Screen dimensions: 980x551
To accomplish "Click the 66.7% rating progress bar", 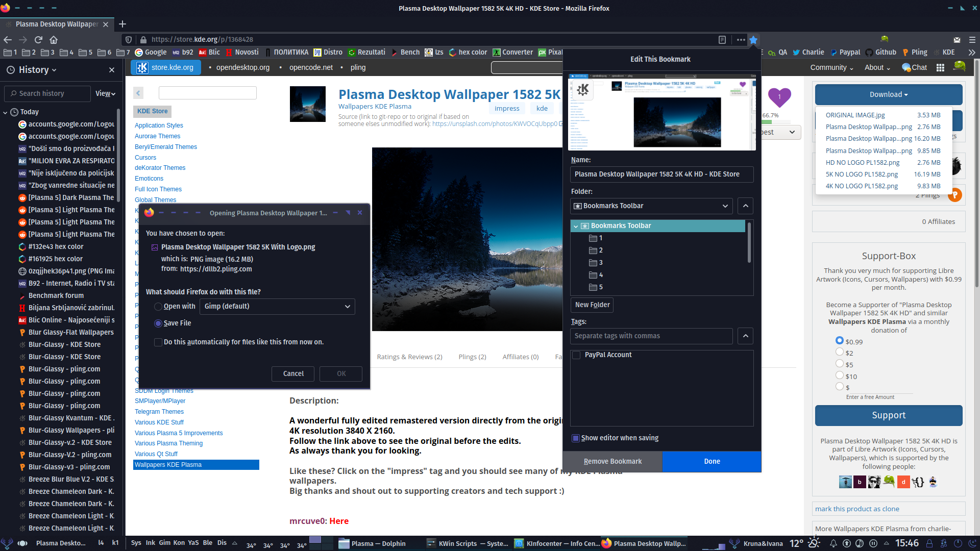I will 777,122.
